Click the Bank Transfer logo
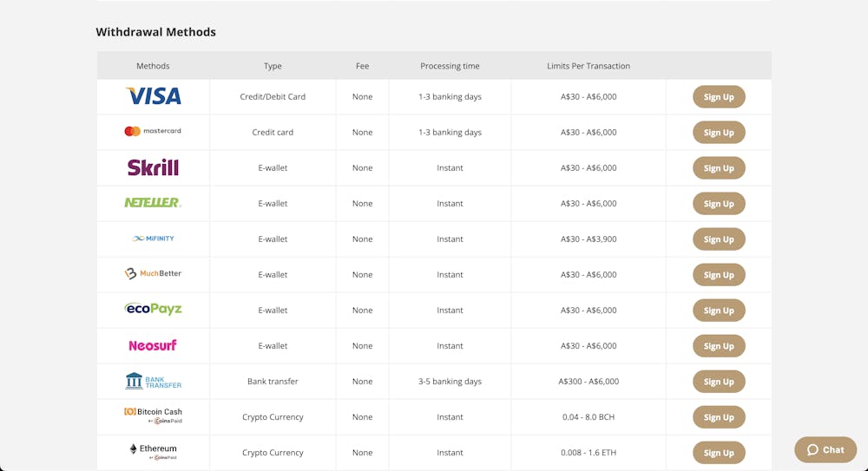Screen dimensions: 868x471 (x=154, y=381)
